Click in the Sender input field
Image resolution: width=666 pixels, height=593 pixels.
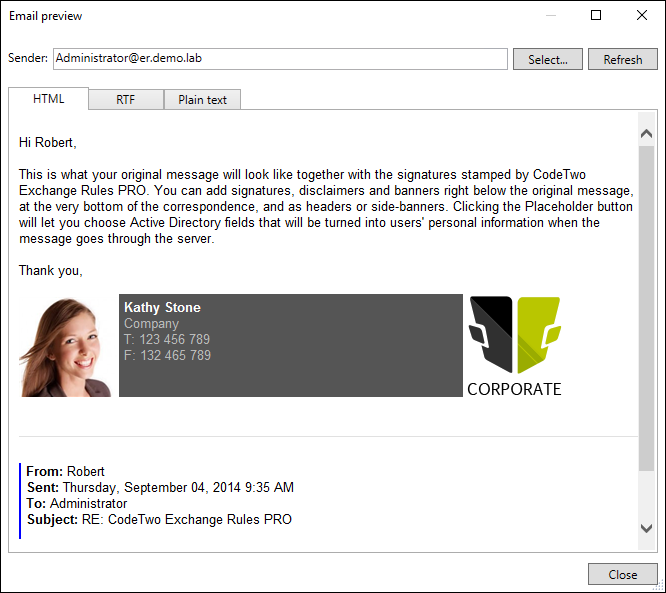[x=280, y=59]
